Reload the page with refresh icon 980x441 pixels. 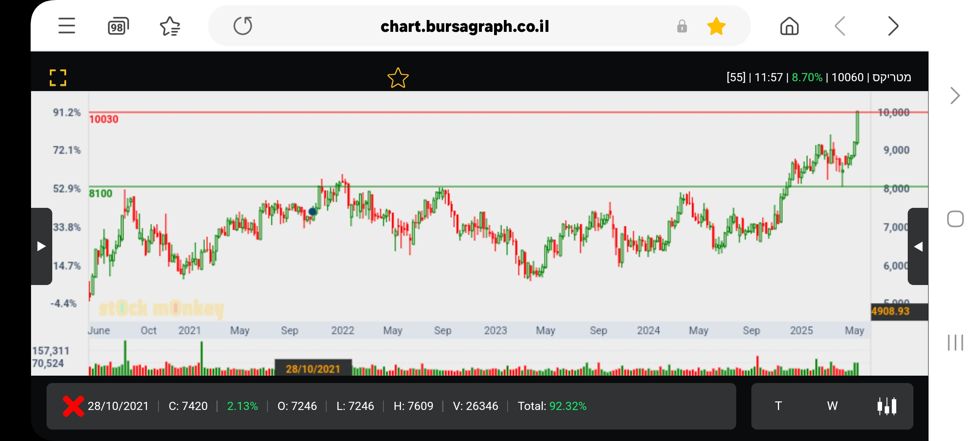[x=243, y=26]
